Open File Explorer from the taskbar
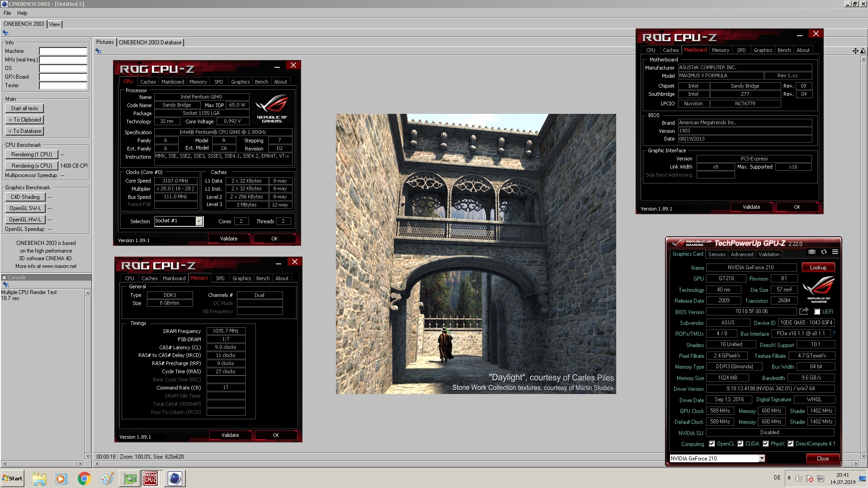868x488 pixels. pos(39,479)
